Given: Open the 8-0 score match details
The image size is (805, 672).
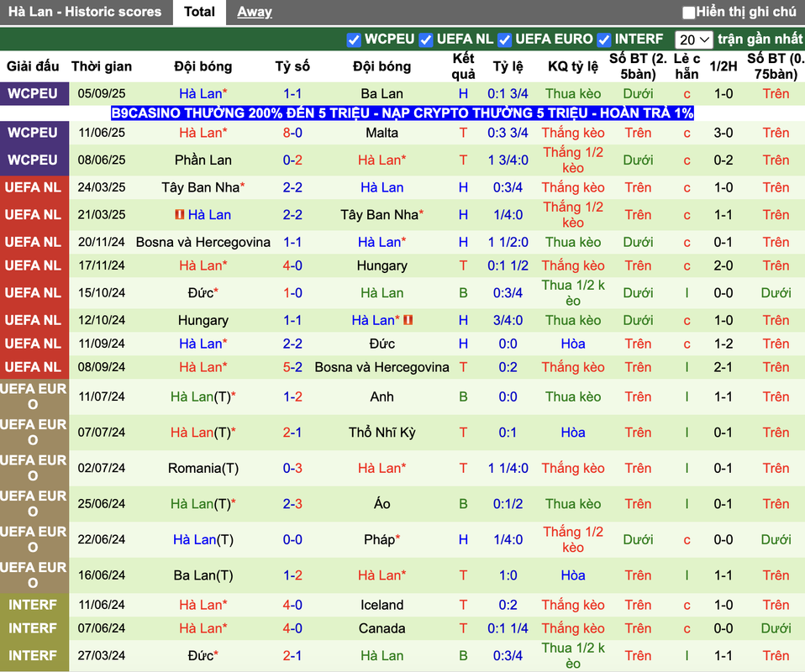Looking at the screenshot, I should 292,133.
